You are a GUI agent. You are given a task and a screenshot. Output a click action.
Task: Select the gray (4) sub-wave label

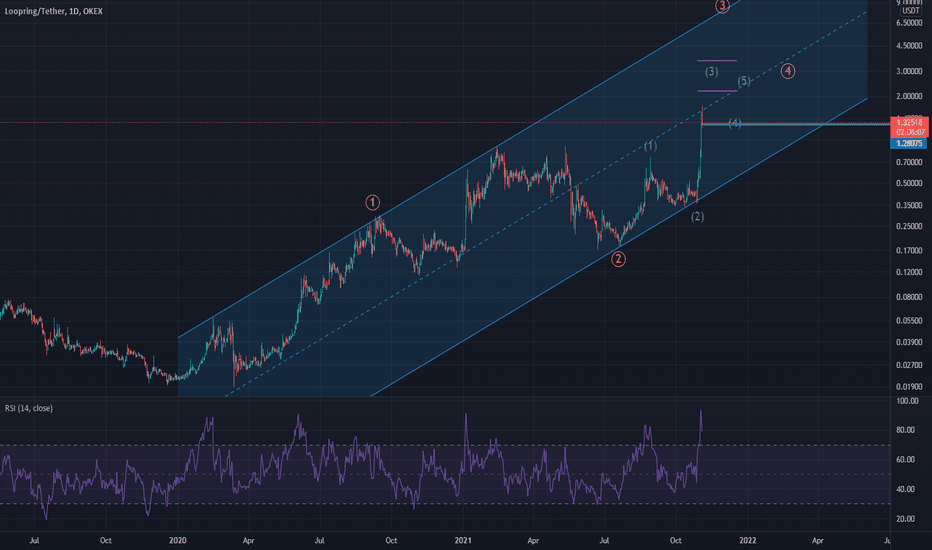click(x=735, y=122)
